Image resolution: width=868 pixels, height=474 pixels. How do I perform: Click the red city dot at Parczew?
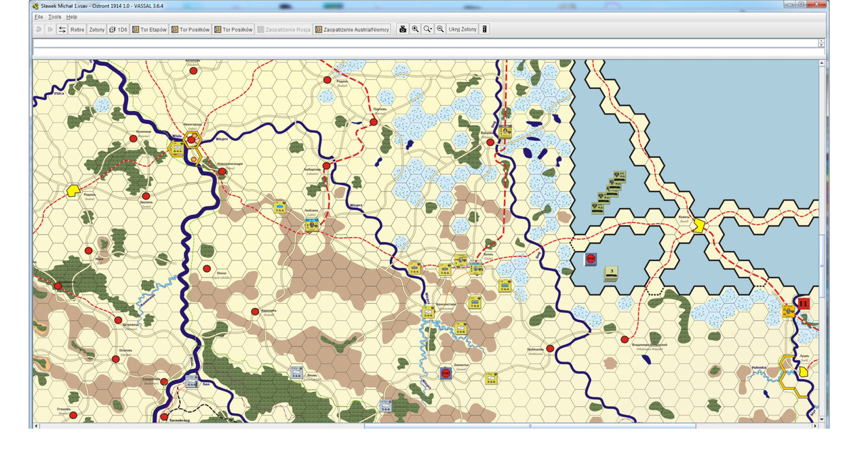[374, 122]
